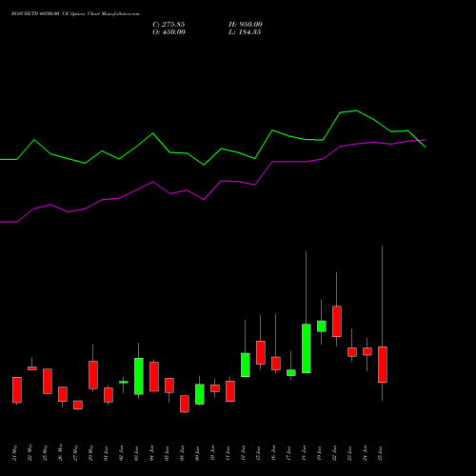Image resolution: width=476 pixels, height=476 pixels.
Task: Click the red candlestick for 21 May
Action: coord(17,390)
